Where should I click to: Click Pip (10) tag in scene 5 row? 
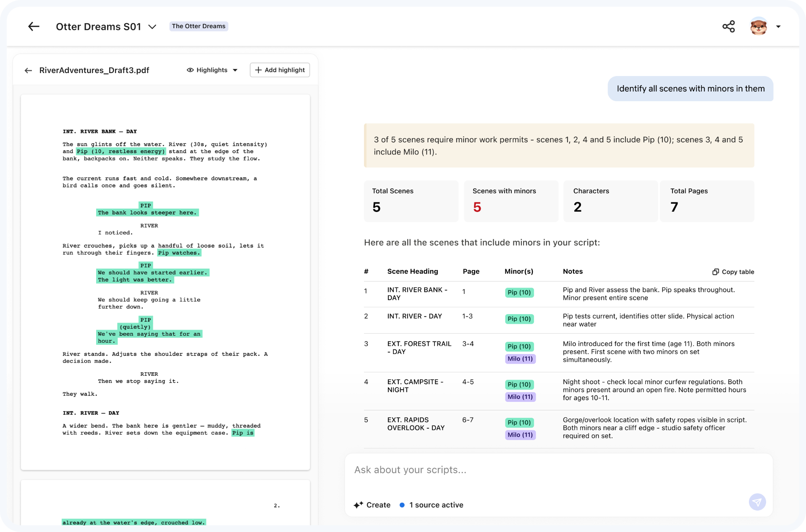pyautogui.click(x=519, y=423)
